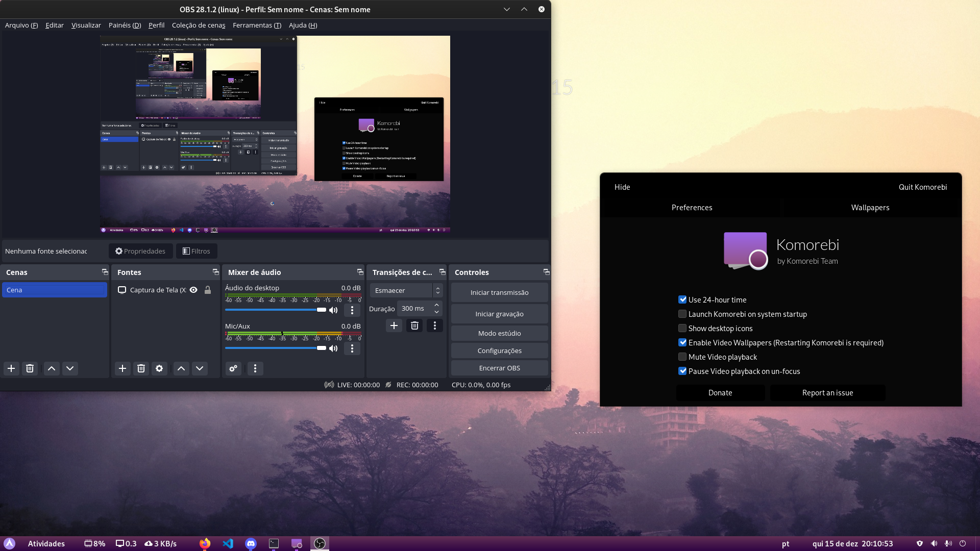This screenshot has height=551, width=980.
Task: Open Atividades overview in taskbar
Action: click(x=46, y=543)
